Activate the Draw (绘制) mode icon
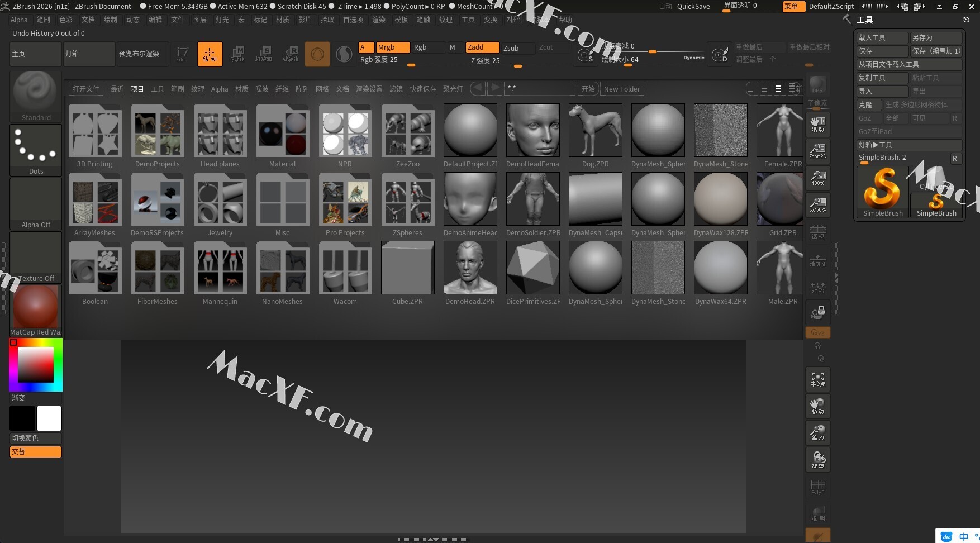 pos(210,54)
